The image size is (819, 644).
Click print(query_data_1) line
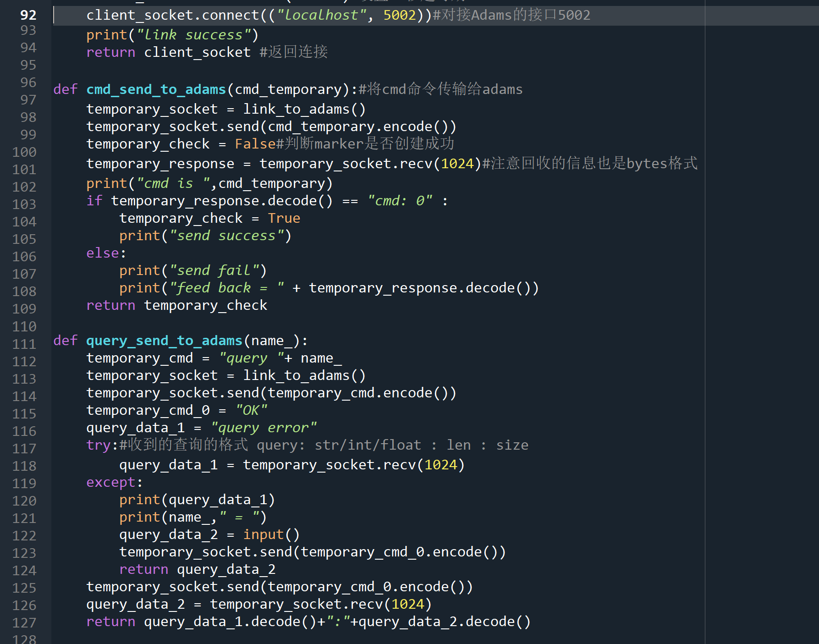197,500
